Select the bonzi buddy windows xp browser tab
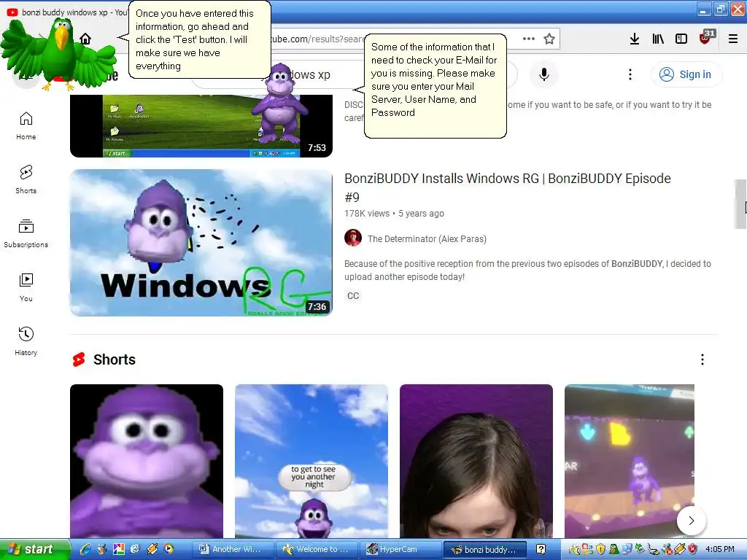The height and width of the screenshot is (560, 747). (x=66, y=12)
